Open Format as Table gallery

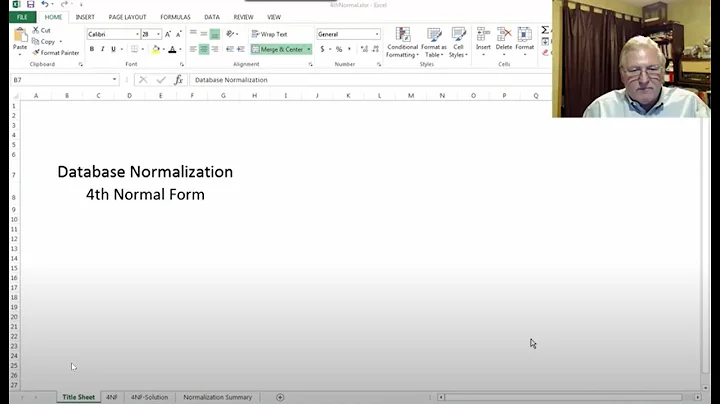433,42
